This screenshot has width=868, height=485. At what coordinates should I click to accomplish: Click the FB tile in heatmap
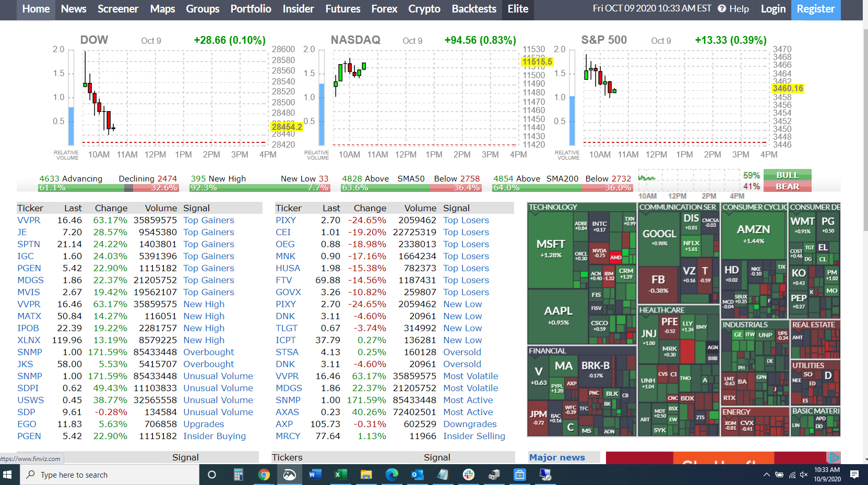[658, 284]
